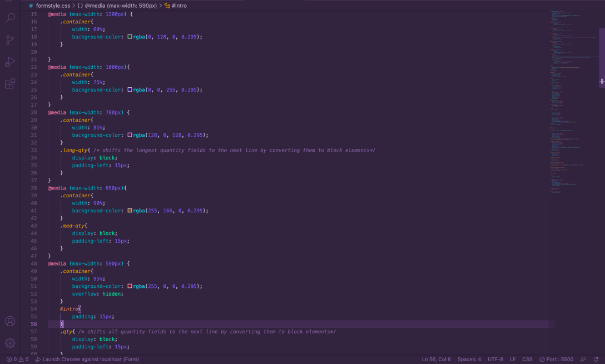Click the Ln 56, Col 6 position indicator

(437, 360)
